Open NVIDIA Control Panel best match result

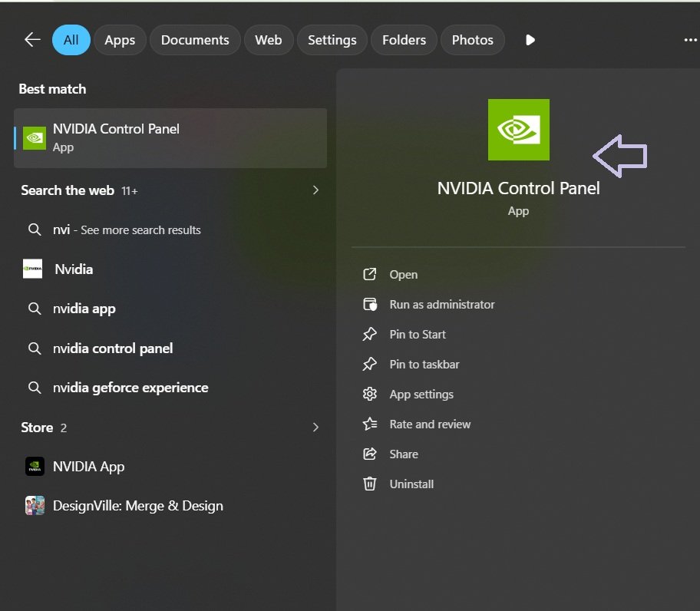[x=170, y=138]
